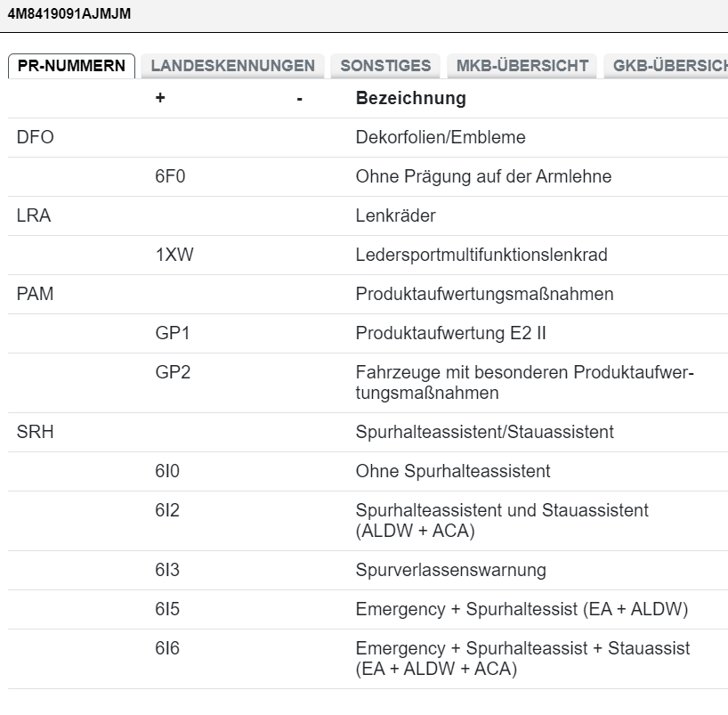Select the Spurverlassenswarnung description

(x=450, y=571)
